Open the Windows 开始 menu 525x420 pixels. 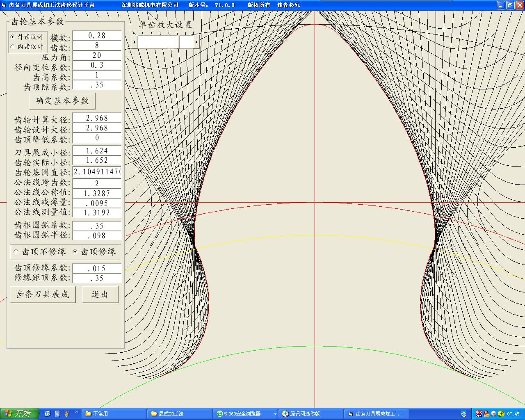point(19,414)
